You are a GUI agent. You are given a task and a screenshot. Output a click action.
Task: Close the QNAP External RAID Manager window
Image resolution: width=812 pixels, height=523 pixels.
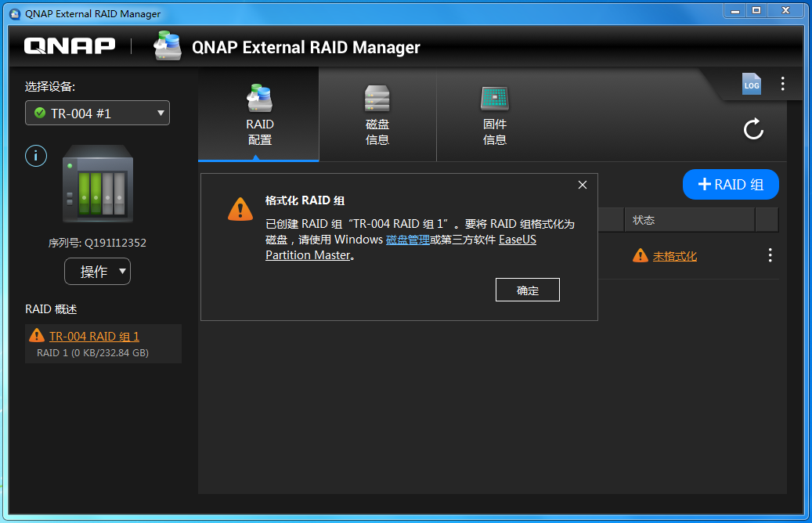785,10
